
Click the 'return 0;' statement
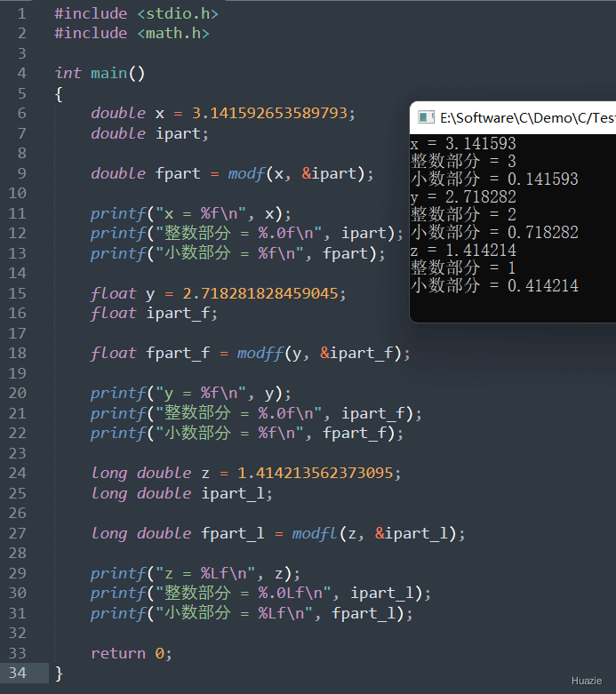pyautogui.click(x=132, y=653)
